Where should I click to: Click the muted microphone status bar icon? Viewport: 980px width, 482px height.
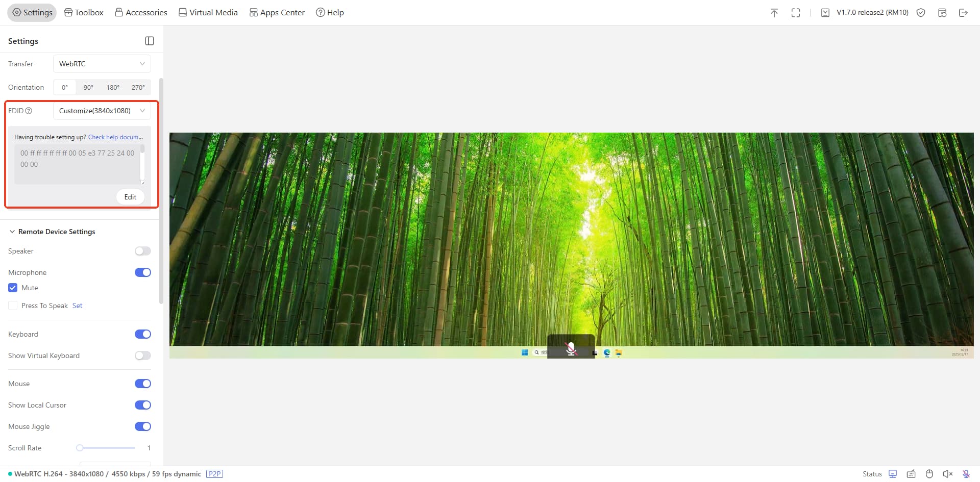click(x=966, y=474)
